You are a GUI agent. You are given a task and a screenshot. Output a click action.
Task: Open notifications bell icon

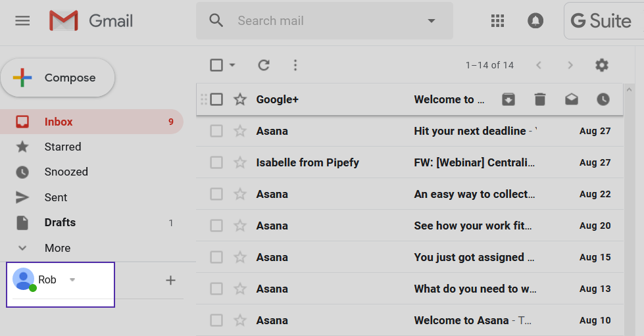point(535,20)
